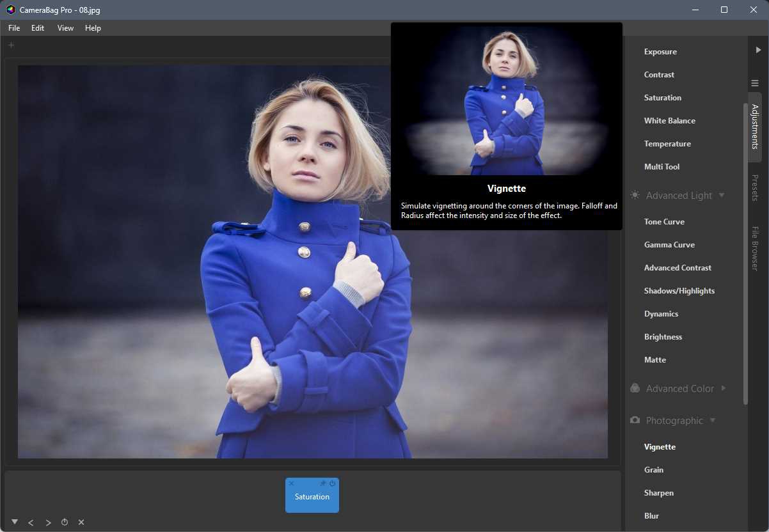Add a Tone Curve adjustment
This screenshot has height=532, width=769.
664,222
